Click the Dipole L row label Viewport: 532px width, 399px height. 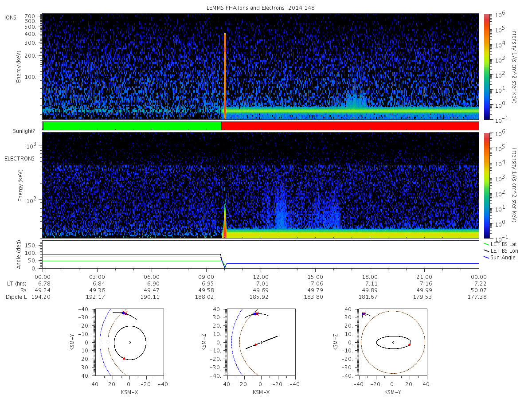(x=16, y=297)
